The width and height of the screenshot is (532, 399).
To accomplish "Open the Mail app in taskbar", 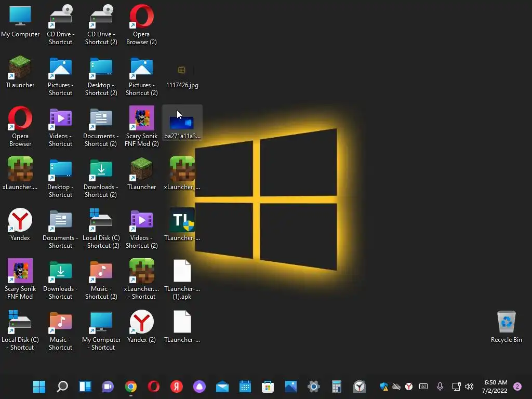I will [222, 387].
